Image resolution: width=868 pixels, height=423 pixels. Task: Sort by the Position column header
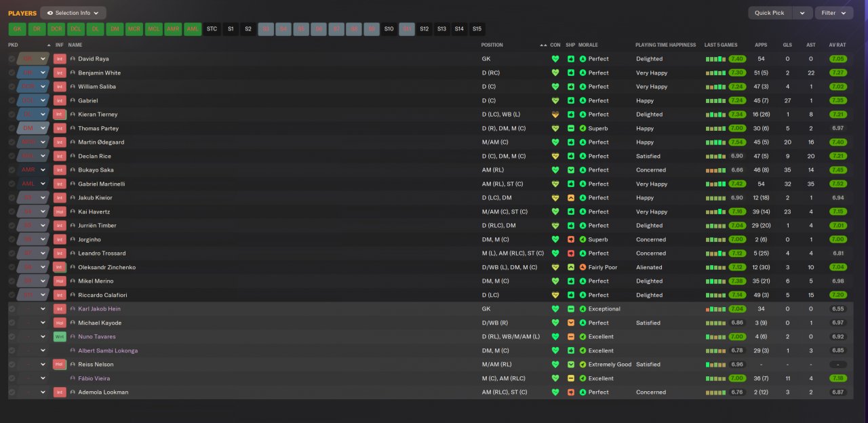pos(492,45)
